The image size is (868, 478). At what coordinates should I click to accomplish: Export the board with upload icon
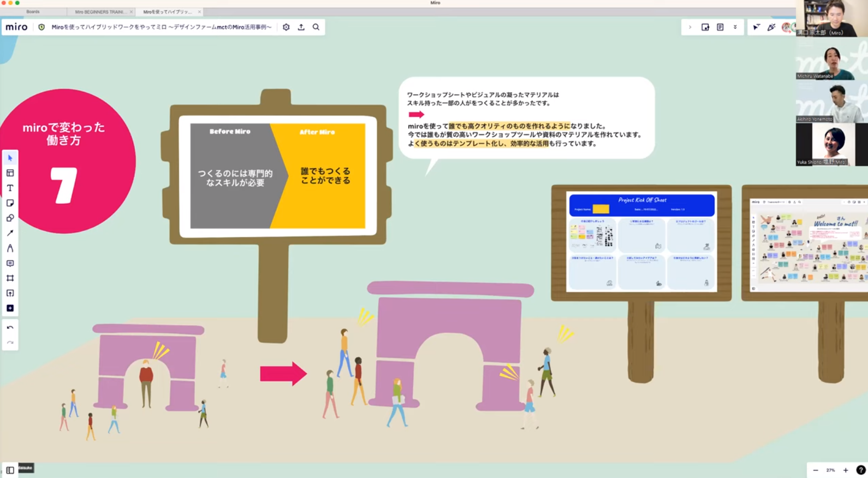point(301,27)
